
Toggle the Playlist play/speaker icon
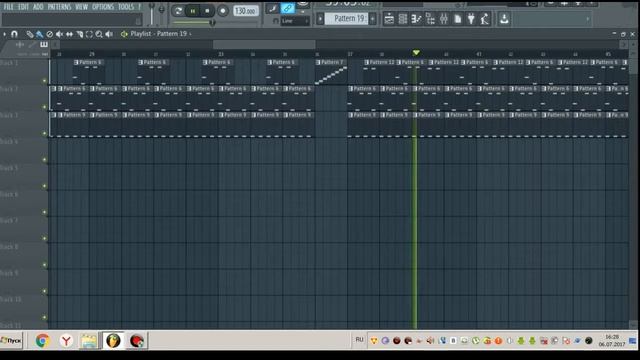[124, 34]
